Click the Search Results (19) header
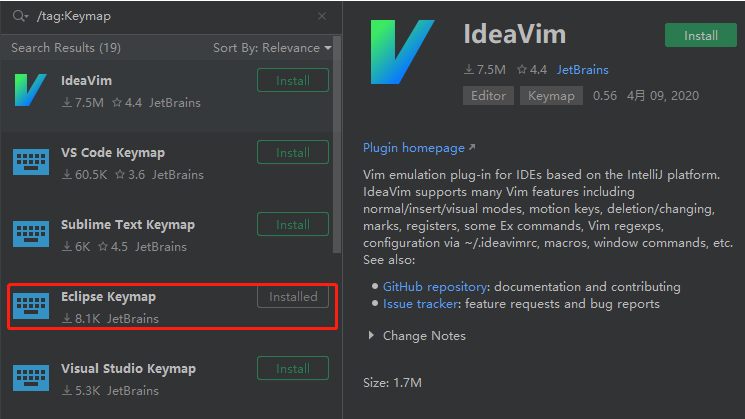The image size is (745, 419). pyautogui.click(x=66, y=48)
